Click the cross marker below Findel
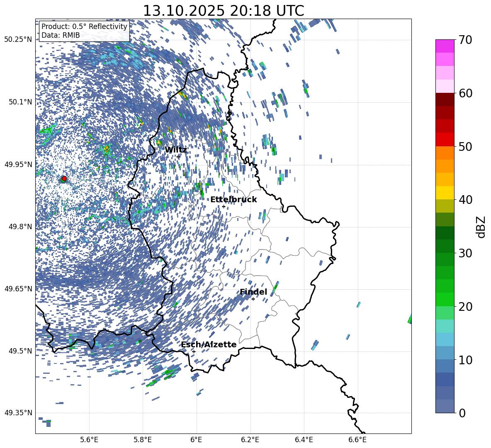This screenshot has width=491, height=448. 253,299
